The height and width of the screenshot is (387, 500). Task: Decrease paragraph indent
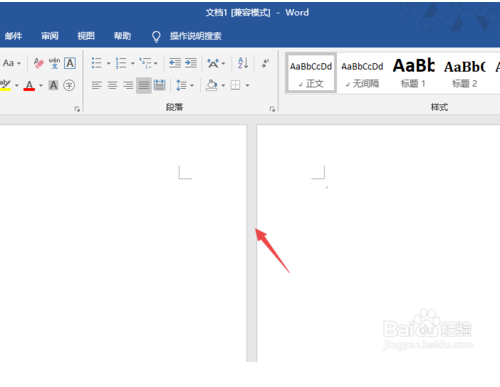[175, 63]
